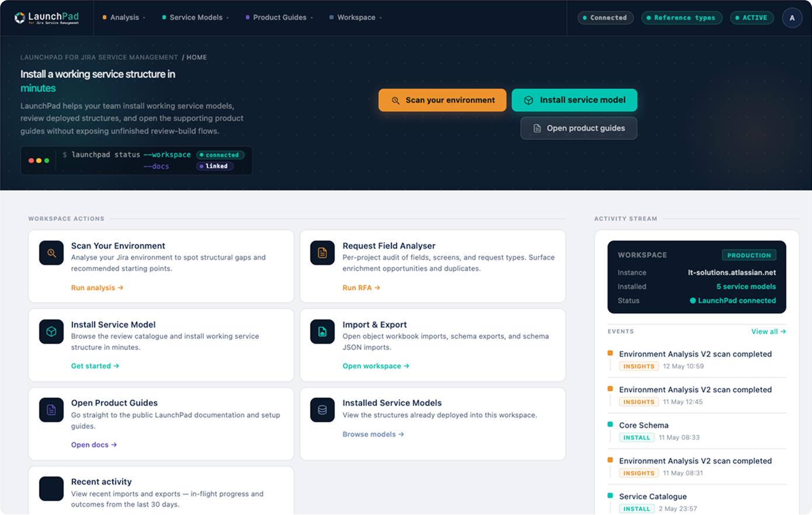Click the Browse models link
The width and height of the screenshot is (812, 515).
coord(373,434)
